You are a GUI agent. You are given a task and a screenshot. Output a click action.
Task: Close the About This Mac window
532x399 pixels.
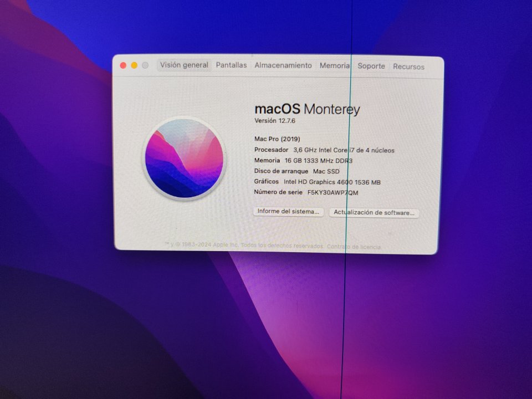123,65
